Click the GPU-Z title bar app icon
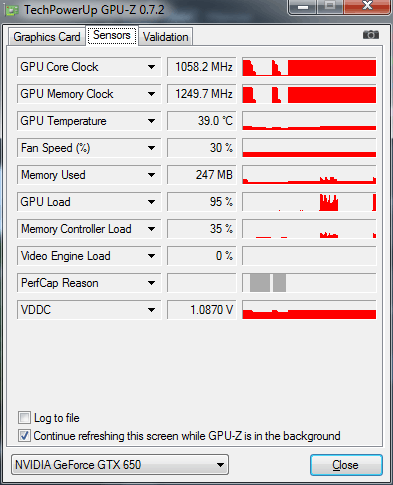This screenshot has width=393, height=485. pos(12,10)
